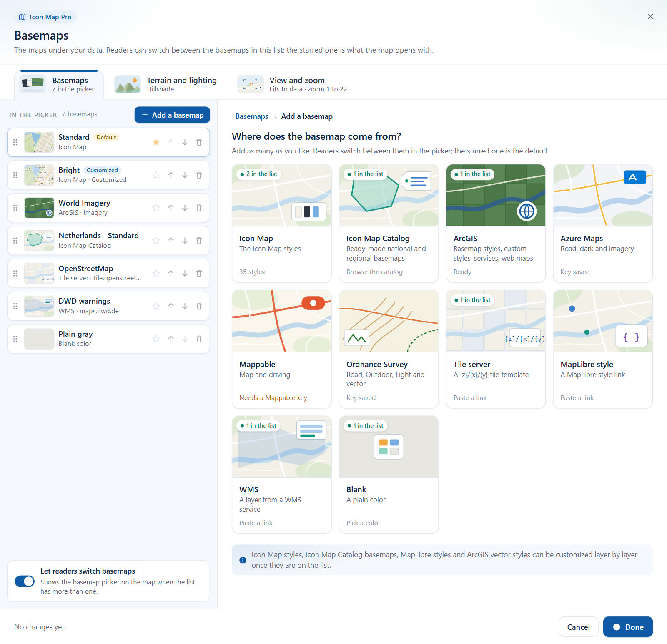The height and width of the screenshot is (644, 667).
Task: Move World Imagery up in list
Action: [x=171, y=208]
